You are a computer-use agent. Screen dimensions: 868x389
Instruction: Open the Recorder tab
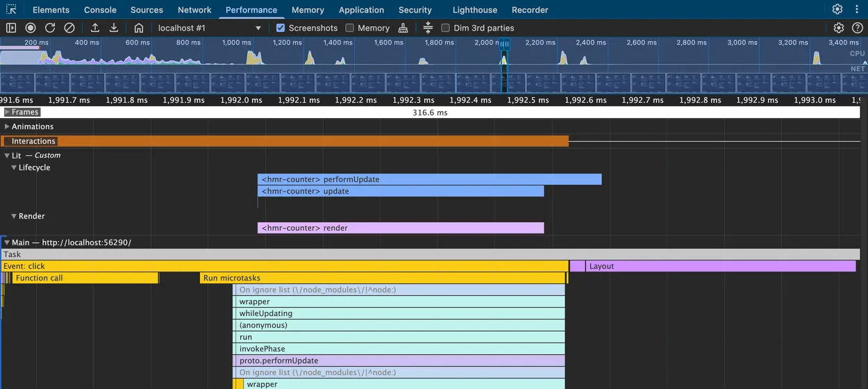pos(530,10)
